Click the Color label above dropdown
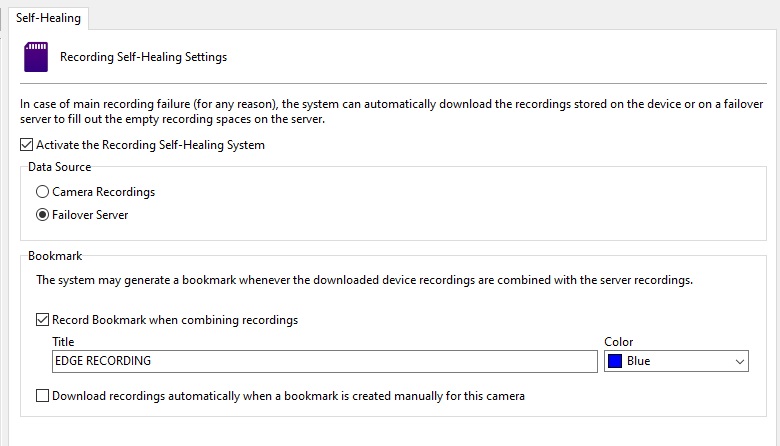Screen dimensions: 780x446 (x=618, y=342)
